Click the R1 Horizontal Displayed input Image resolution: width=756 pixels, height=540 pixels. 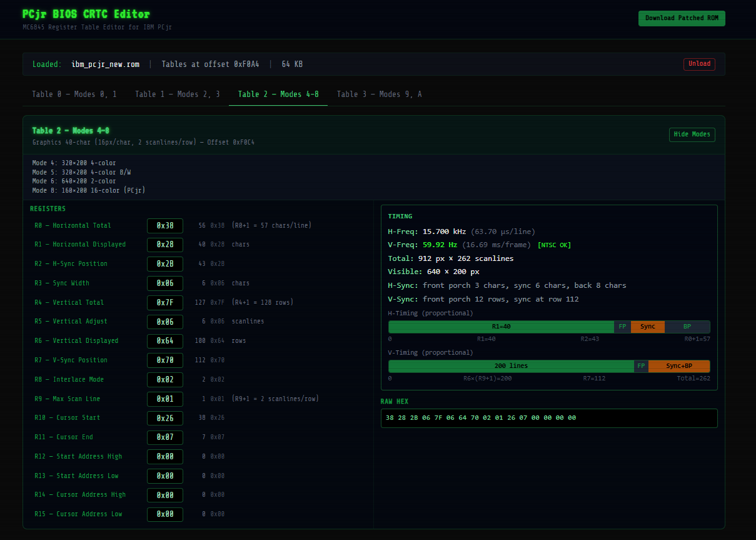pyautogui.click(x=165, y=245)
